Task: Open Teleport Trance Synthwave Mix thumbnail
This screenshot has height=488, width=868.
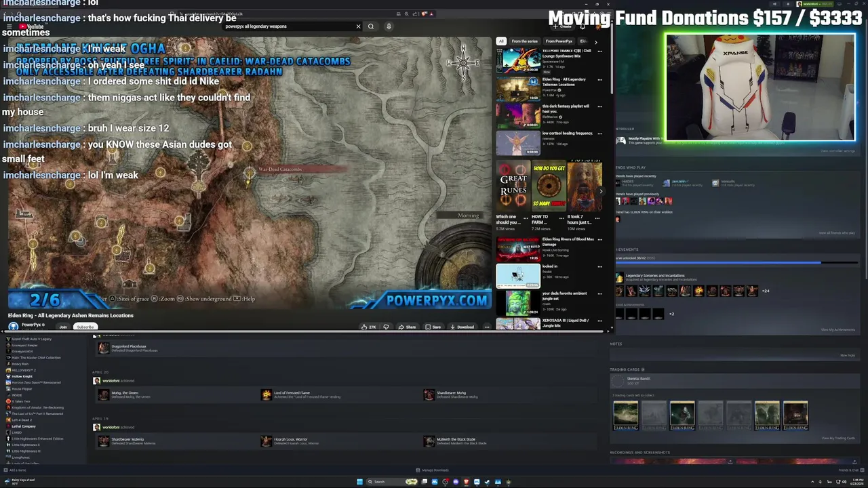Action: (518, 61)
